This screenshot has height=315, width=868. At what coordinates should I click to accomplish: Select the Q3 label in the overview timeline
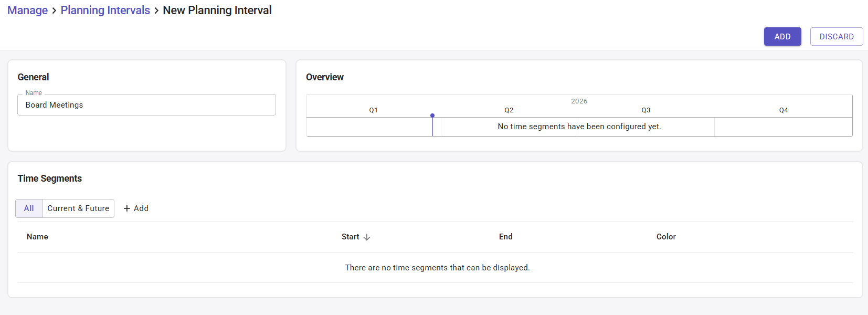pos(646,110)
